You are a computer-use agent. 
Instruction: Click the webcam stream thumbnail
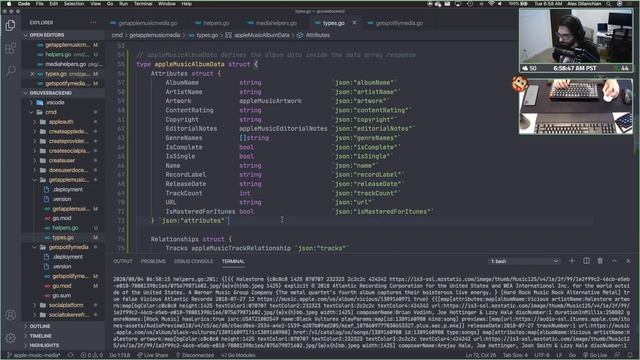[x=576, y=40]
